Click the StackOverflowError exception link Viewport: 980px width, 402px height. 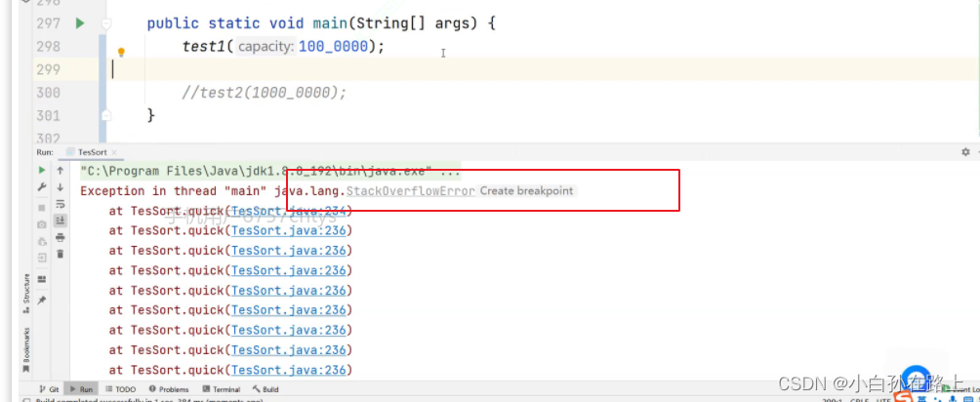[x=411, y=190]
